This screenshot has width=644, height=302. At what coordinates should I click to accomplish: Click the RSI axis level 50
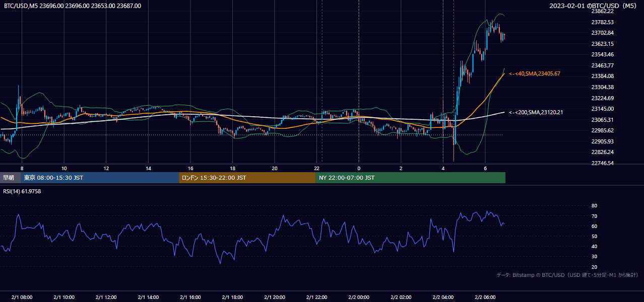pos(594,236)
